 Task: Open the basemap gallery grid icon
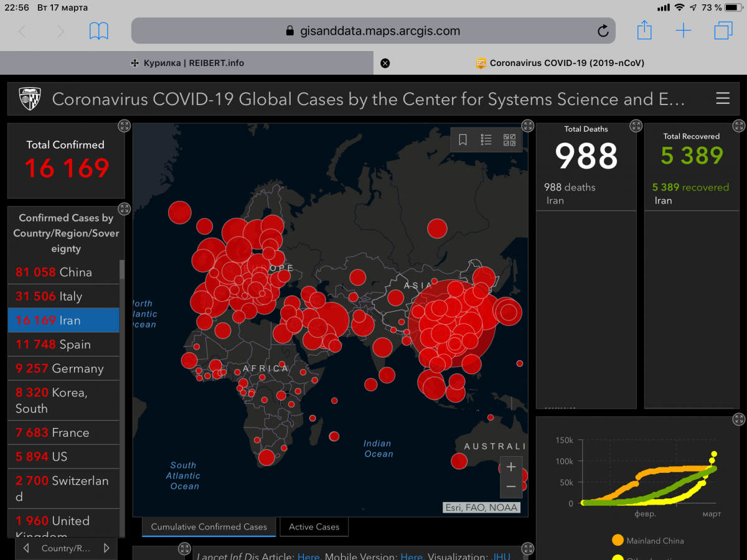click(x=509, y=140)
